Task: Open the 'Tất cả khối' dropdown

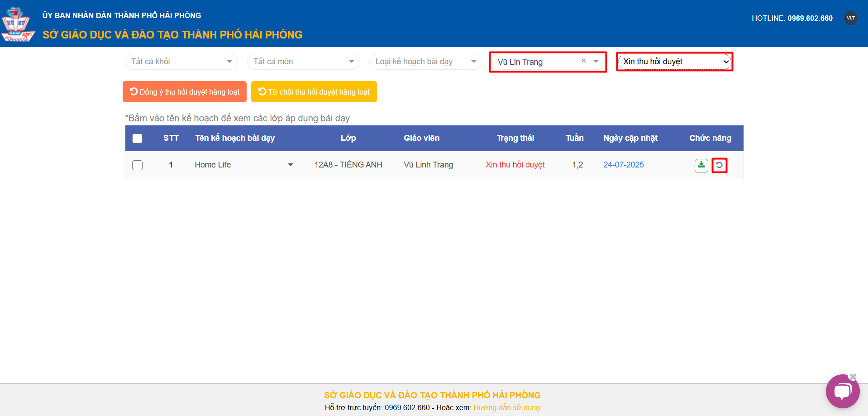Action: pos(181,62)
